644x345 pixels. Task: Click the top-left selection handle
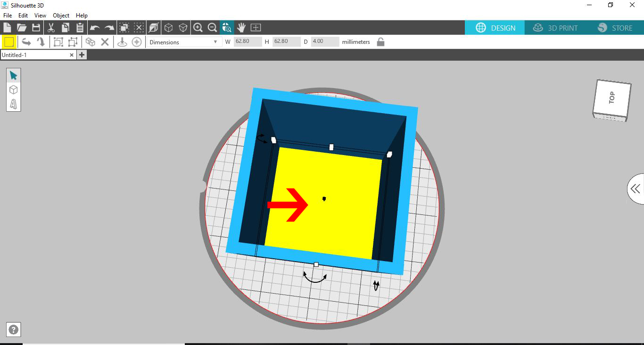point(273,140)
